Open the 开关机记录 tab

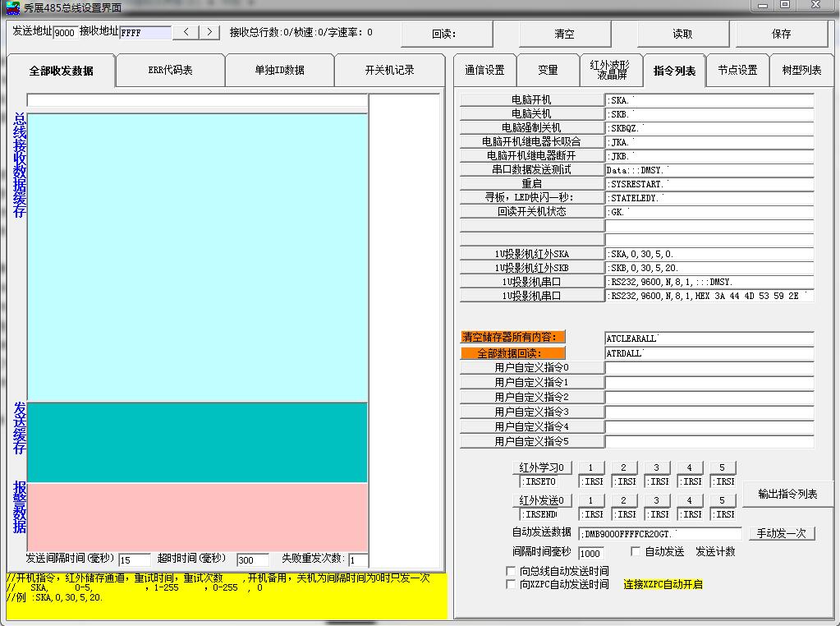(x=389, y=71)
